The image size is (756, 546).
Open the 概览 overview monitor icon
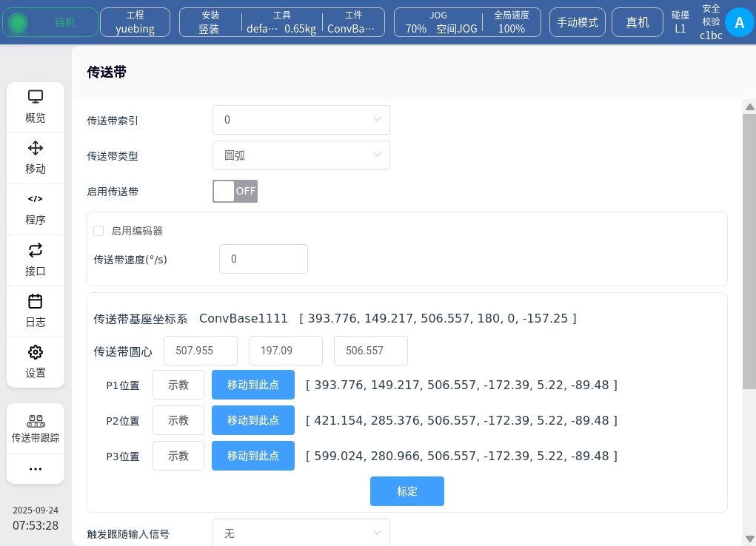[x=36, y=97]
